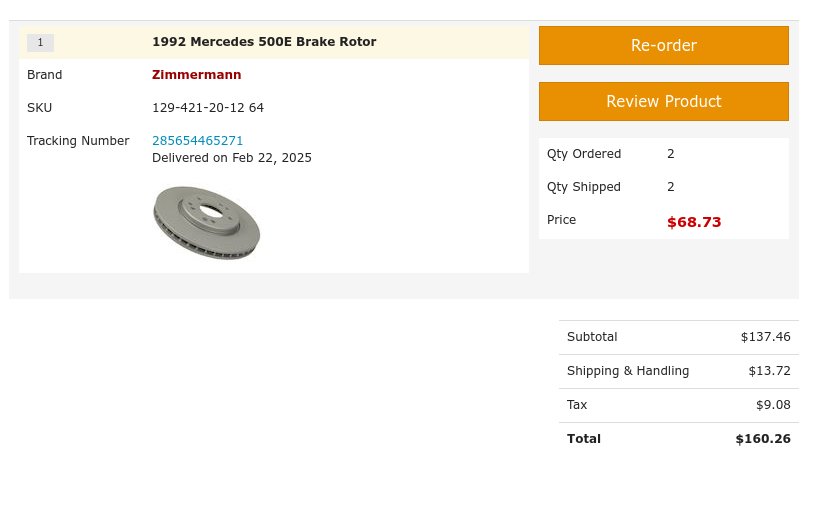
Task: Visit the Zimmermann brand link
Action: pos(196,75)
